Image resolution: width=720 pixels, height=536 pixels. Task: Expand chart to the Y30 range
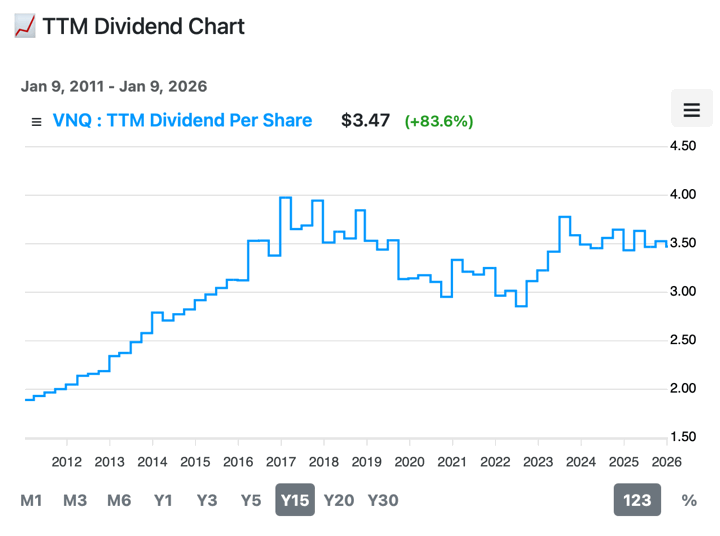click(383, 500)
